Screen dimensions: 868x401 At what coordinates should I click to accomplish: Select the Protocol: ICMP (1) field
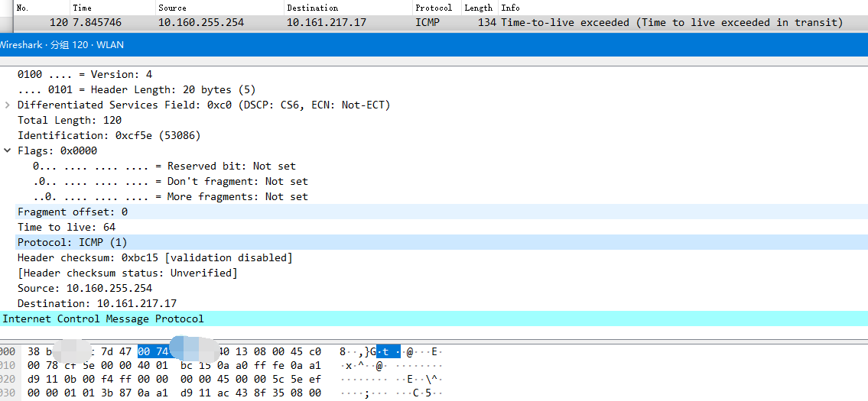pyautogui.click(x=441, y=242)
